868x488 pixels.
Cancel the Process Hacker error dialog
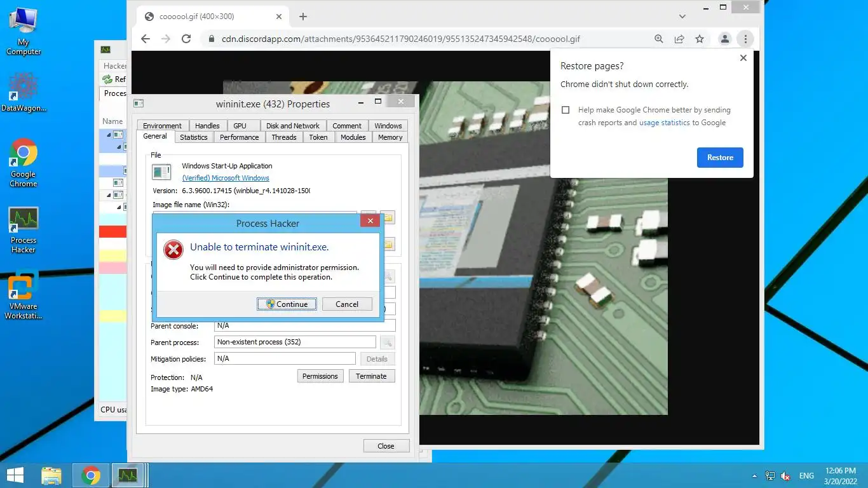pos(347,304)
